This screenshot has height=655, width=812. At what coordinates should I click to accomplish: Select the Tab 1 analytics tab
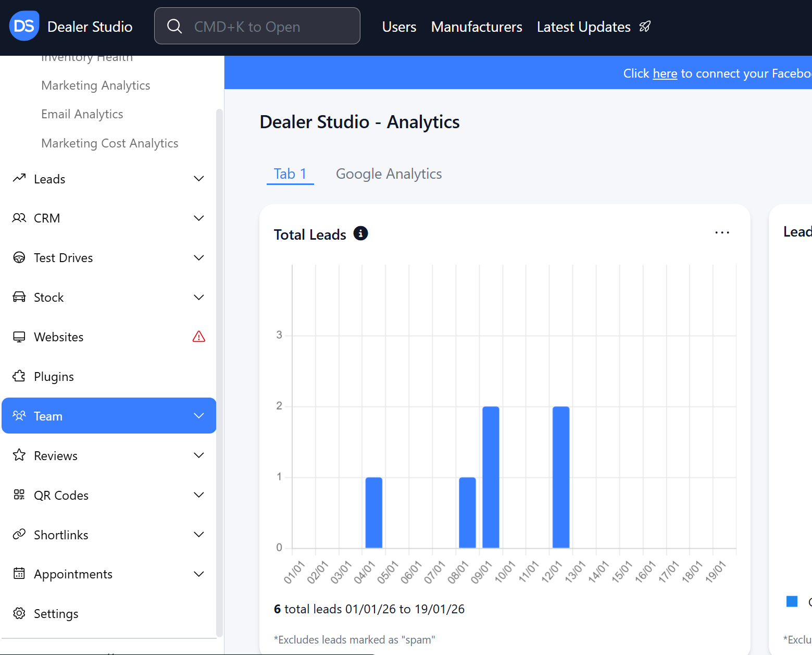290,174
